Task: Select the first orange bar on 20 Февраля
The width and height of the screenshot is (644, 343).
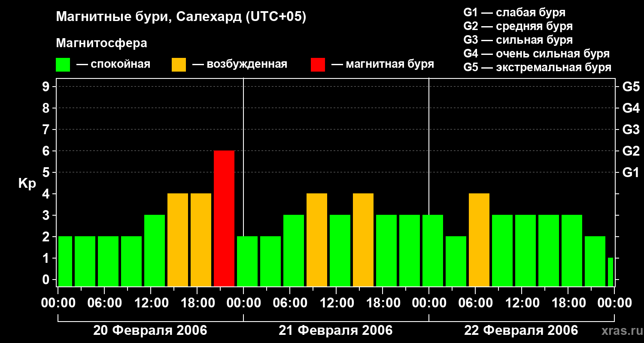Action: [x=178, y=240]
